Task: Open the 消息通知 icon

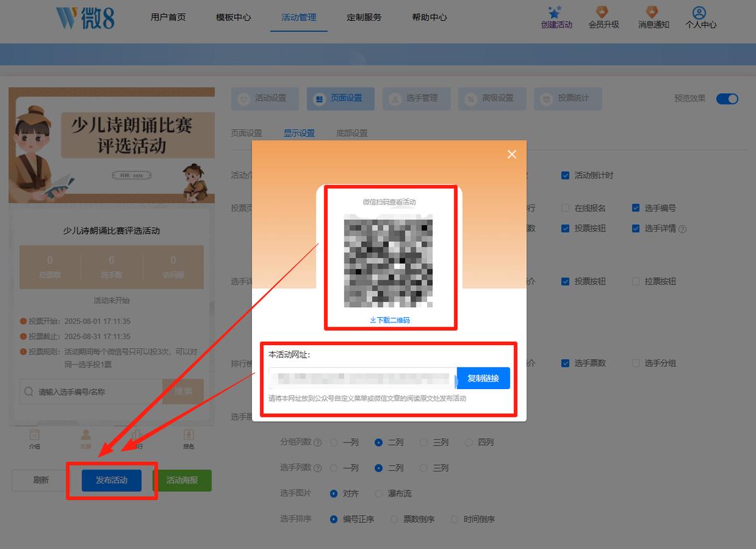Action: point(653,12)
